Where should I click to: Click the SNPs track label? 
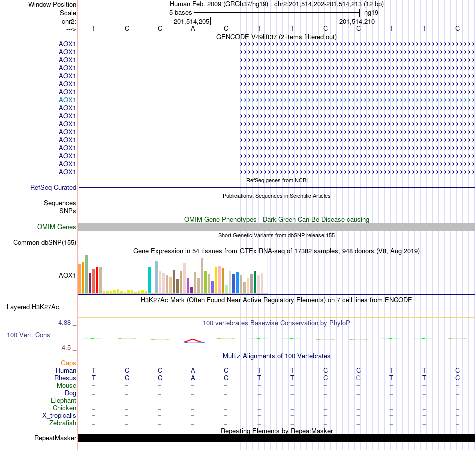(68, 211)
